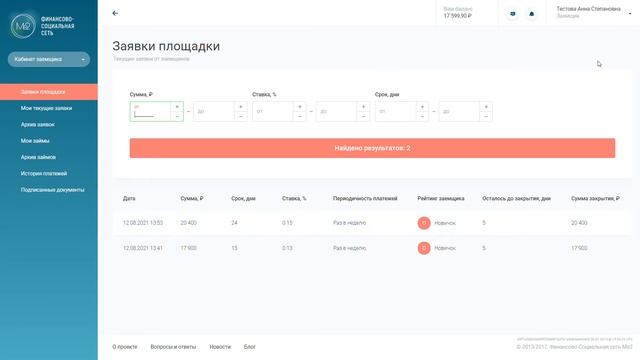This screenshot has width=640, height=360.
Task: Click the back arrow at top left
Action: pyautogui.click(x=115, y=13)
